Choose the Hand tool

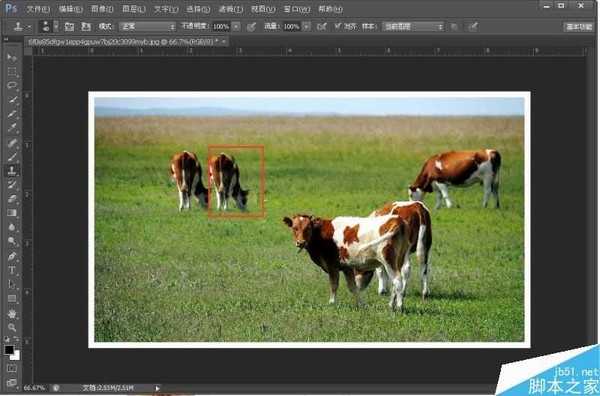(x=12, y=314)
